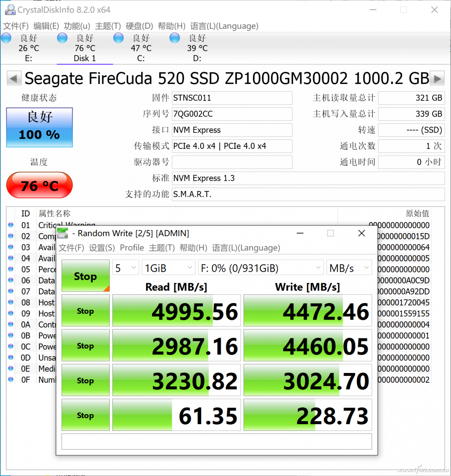Open the Profile menu in CrystalDiskMark
The height and width of the screenshot is (476, 451).
tap(132, 248)
